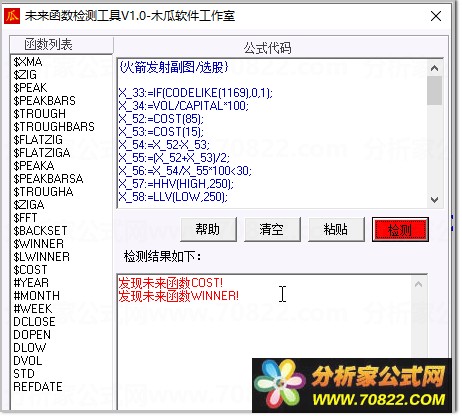Select DCLOSE in the function list
Screen dimensions: 462x416
34,322
